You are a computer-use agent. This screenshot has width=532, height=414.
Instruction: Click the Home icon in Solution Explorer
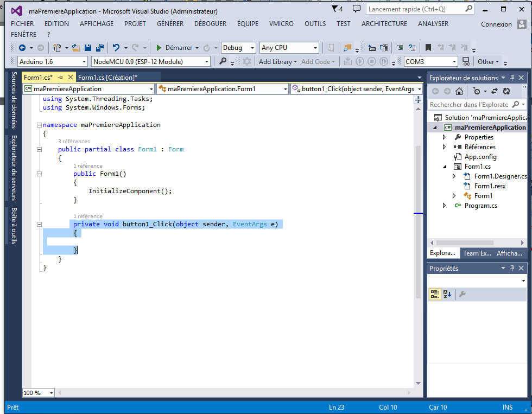pos(459,91)
